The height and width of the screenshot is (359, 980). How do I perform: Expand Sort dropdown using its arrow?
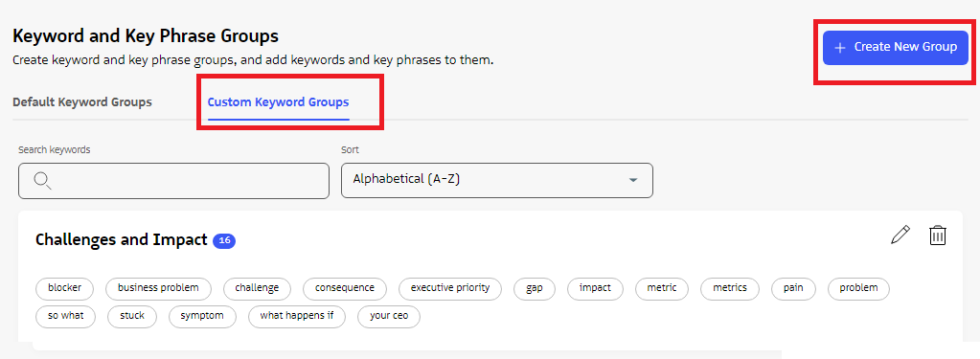pyautogui.click(x=633, y=180)
